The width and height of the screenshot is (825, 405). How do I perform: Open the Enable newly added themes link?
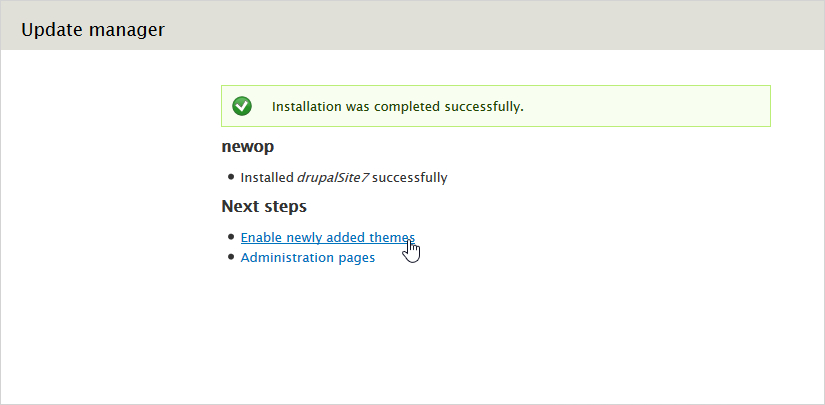pyautogui.click(x=327, y=238)
